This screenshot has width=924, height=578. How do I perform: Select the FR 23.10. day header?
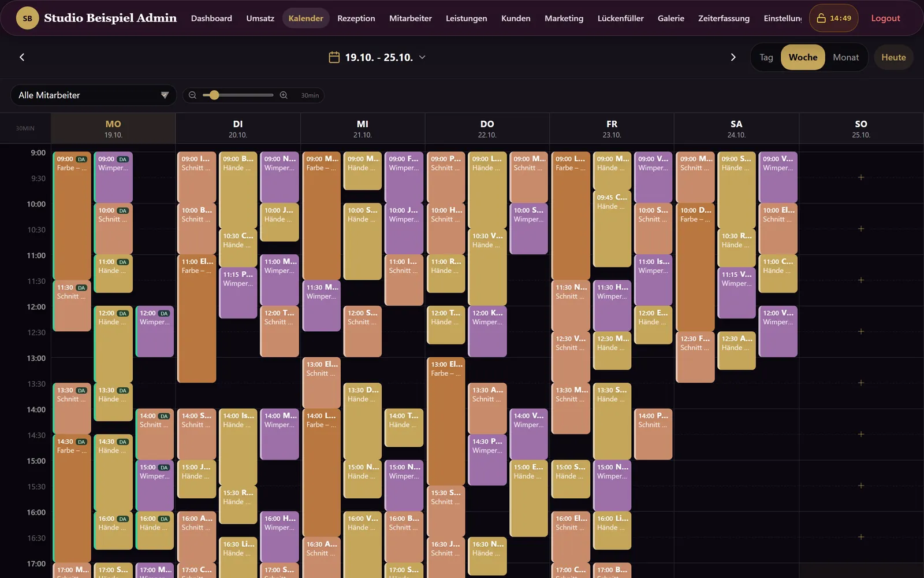tap(612, 128)
